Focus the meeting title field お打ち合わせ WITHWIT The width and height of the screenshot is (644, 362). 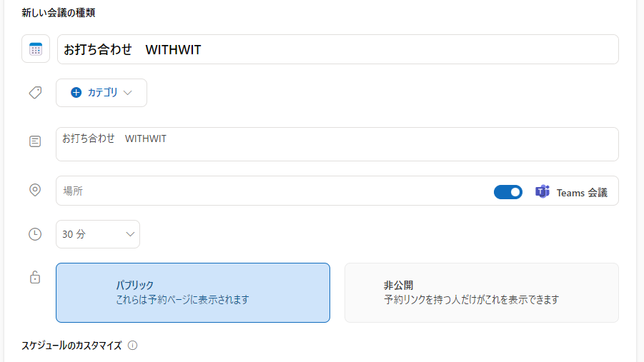tap(337, 49)
